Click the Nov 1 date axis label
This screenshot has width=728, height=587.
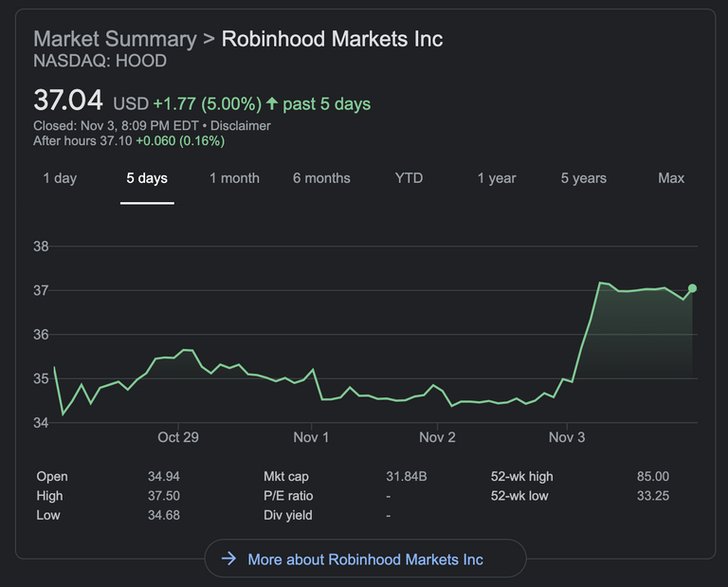(x=311, y=437)
